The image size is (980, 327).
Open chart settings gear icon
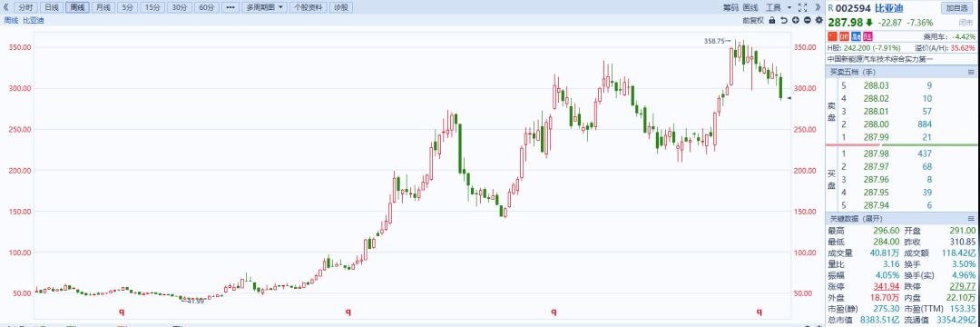[x=818, y=20]
